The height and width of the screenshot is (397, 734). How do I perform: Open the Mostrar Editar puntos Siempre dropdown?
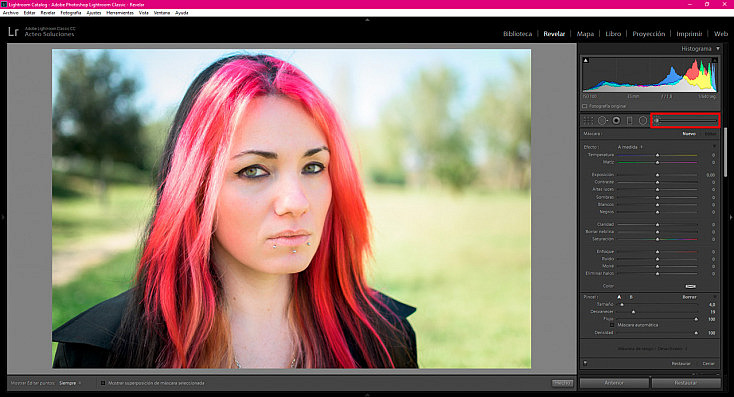(69, 383)
